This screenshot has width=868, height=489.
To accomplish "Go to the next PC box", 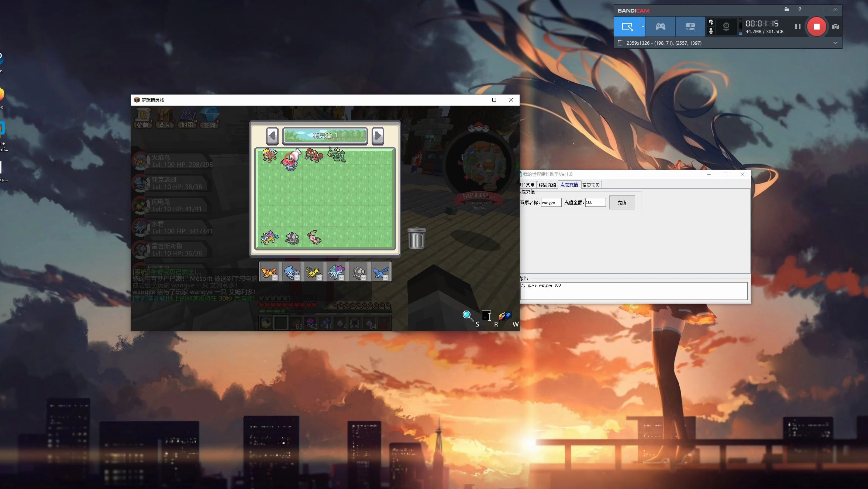I will [378, 136].
